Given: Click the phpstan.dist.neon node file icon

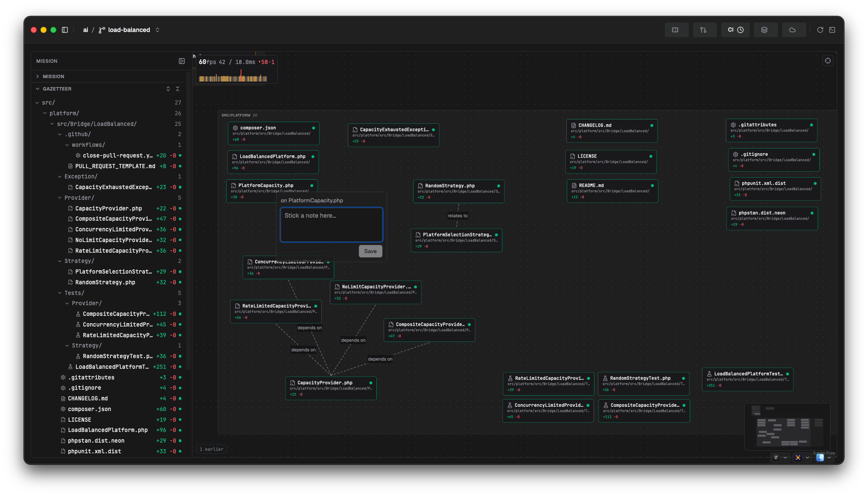Looking at the screenshot, I should click(734, 213).
